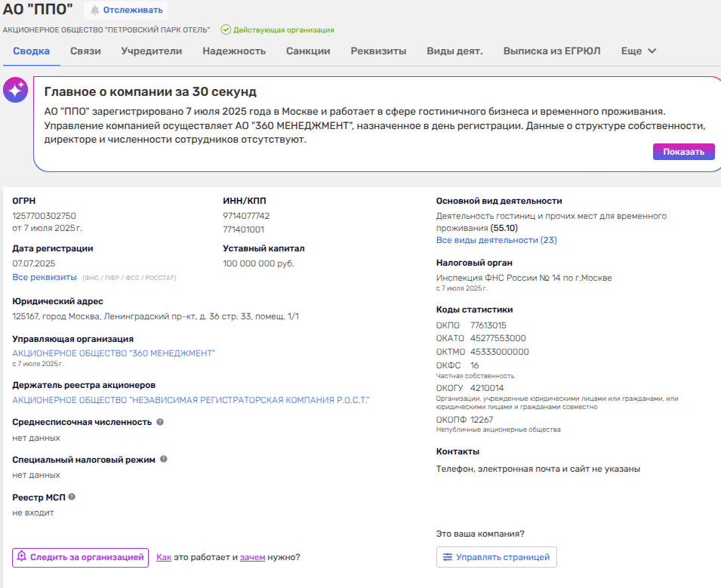This screenshot has width=721, height=588.
Task: Click the settings sliders icon in Управлять страницей
Action: tap(448, 557)
